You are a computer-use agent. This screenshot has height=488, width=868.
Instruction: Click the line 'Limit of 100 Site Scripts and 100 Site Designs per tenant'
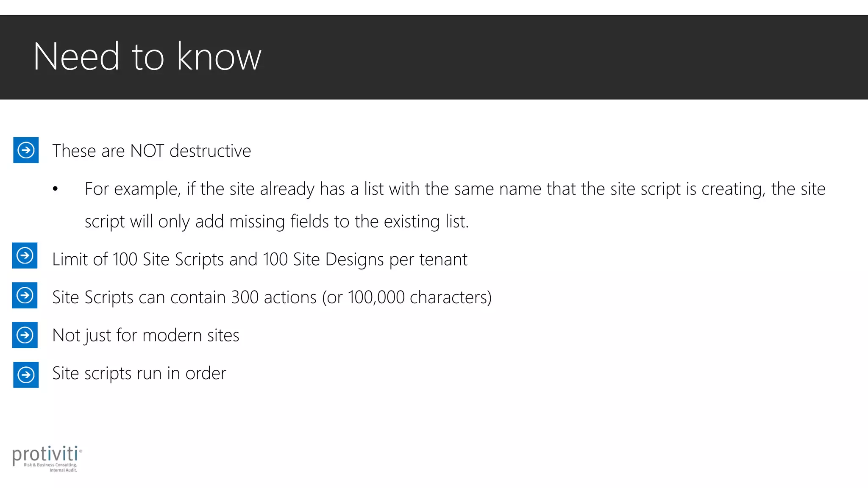coord(260,259)
